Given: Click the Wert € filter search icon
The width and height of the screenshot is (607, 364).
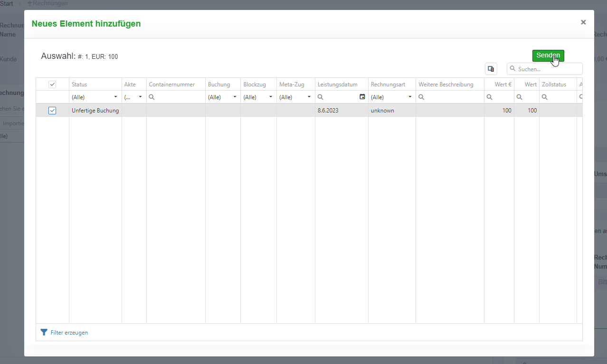Looking at the screenshot, I should [490, 97].
